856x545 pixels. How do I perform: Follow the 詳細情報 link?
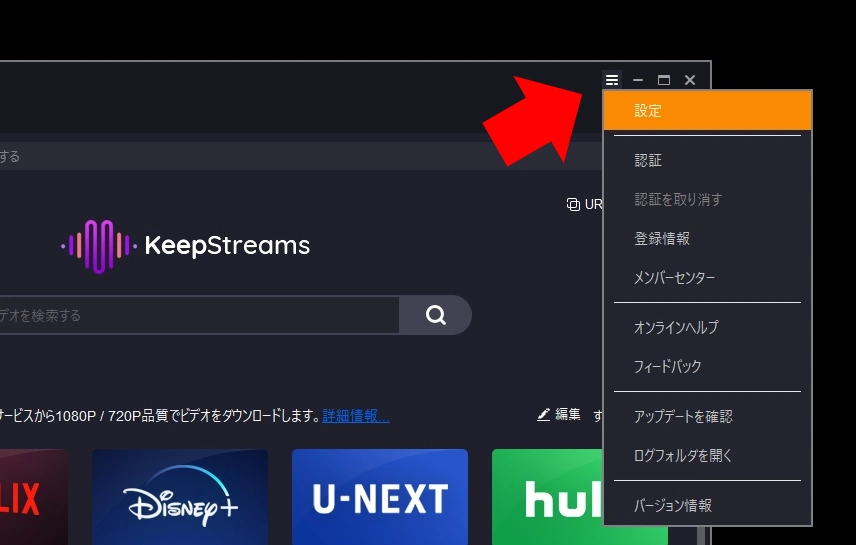pos(356,416)
